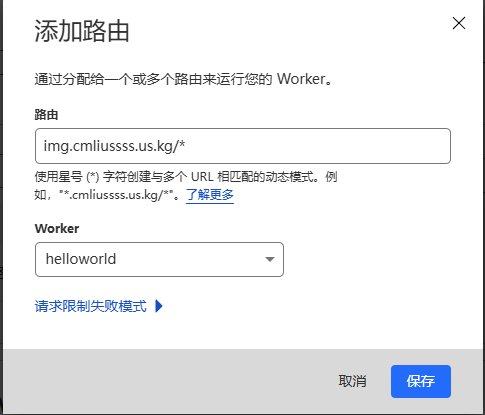Click the blue triangle beside 请求限制失败模式
This screenshot has width=485, height=415.
coord(159,306)
